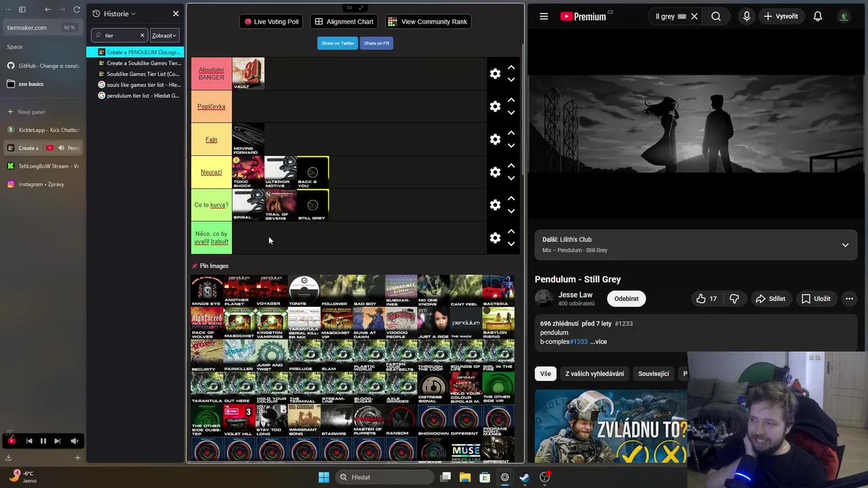Move Popíčovka tier down
868x488 pixels.
511,113
